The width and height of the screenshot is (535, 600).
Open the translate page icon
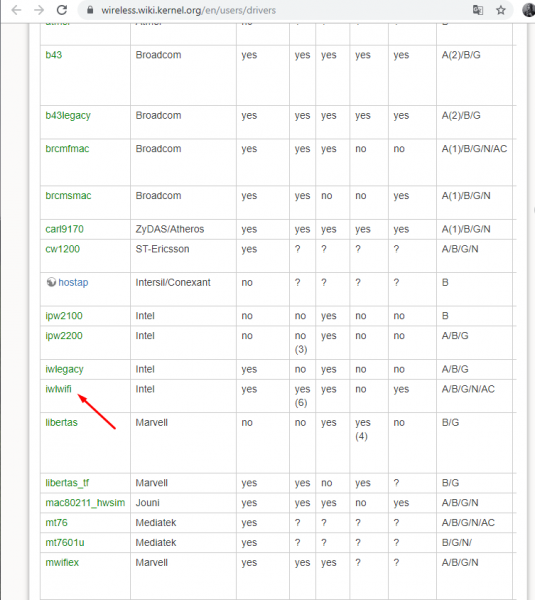point(478,10)
